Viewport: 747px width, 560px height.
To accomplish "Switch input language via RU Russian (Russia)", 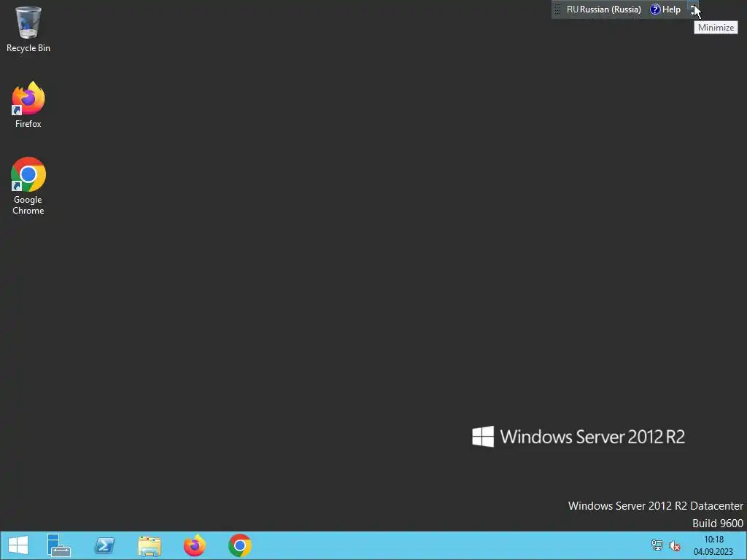I will [603, 9].
